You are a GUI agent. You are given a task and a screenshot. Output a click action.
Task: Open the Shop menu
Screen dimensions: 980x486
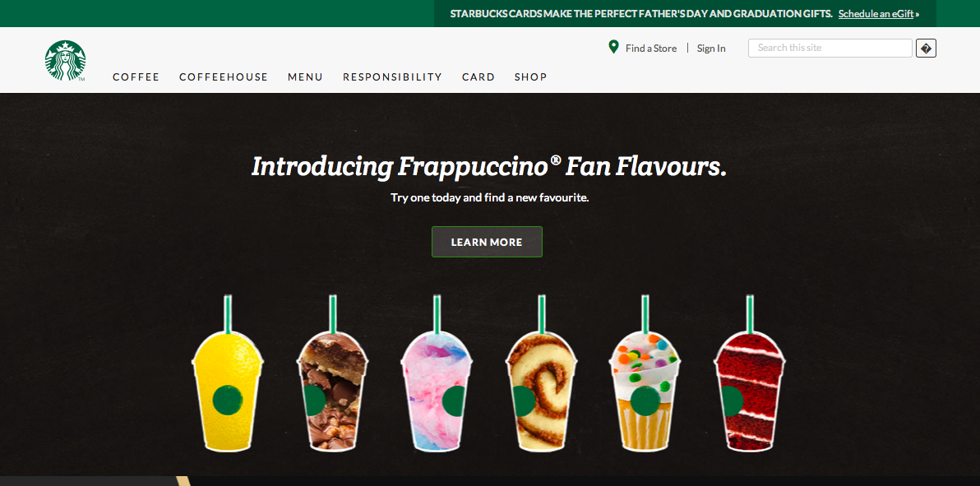click(530, 77)
